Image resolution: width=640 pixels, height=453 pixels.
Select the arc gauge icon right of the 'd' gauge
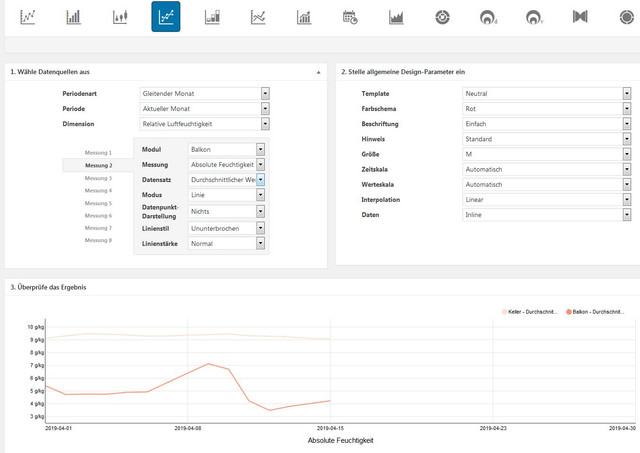[534, 17]
